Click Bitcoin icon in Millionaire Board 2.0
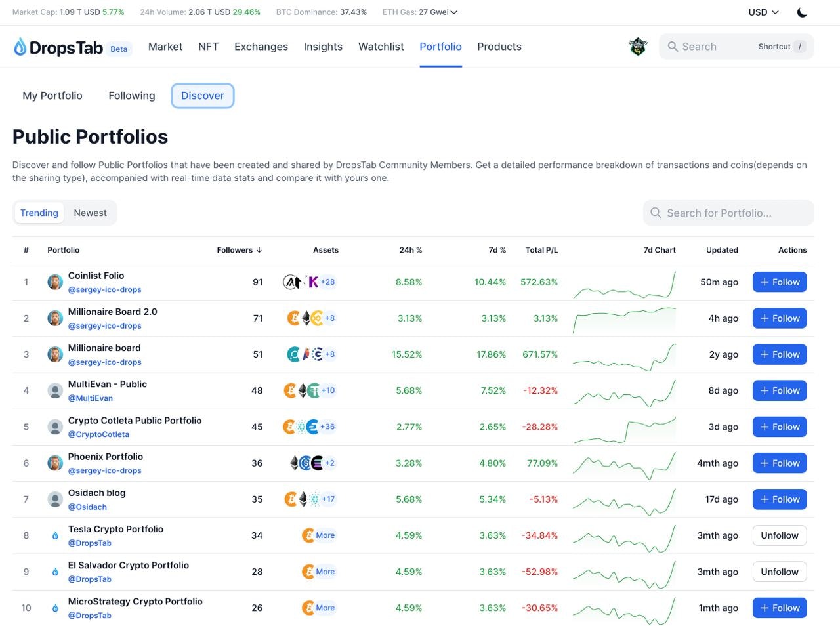Viewport: 840px width, 626px height. pyautogui.click(x=294, y=318)
